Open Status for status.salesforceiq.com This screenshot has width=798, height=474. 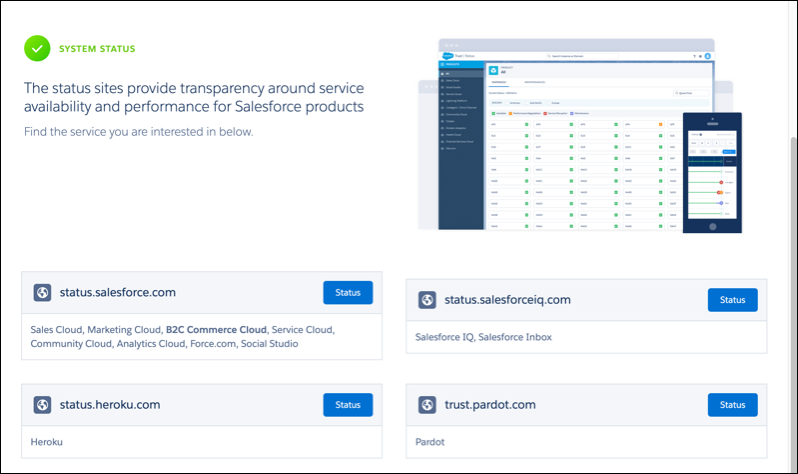point(732,300)
